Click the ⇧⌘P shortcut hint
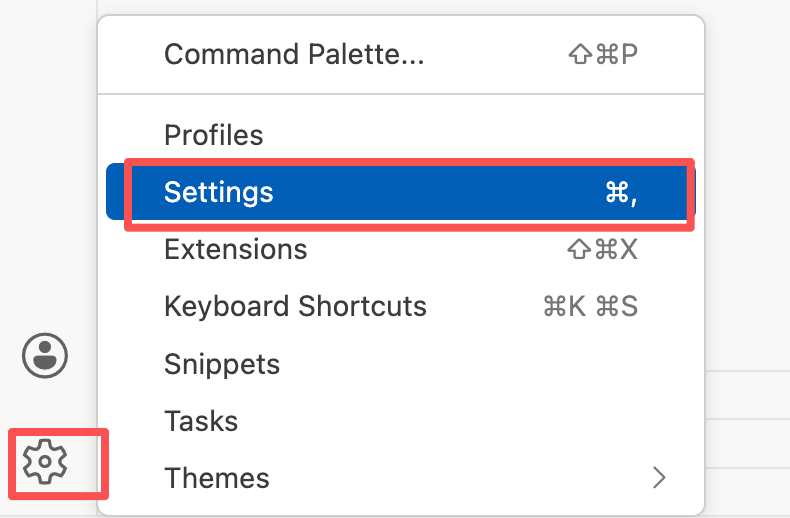Screen dimensions: 790x518 point(601,54)
